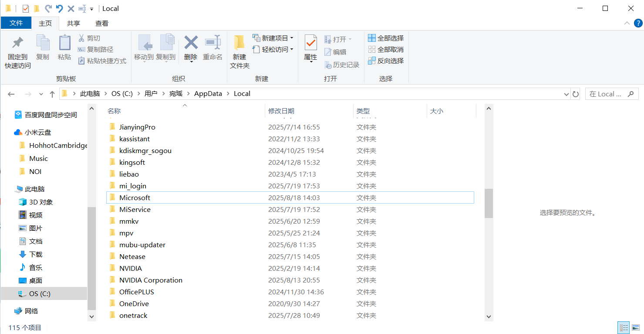Switch to the Home (主页) tab
644x334 pixels.
point(45,23)
